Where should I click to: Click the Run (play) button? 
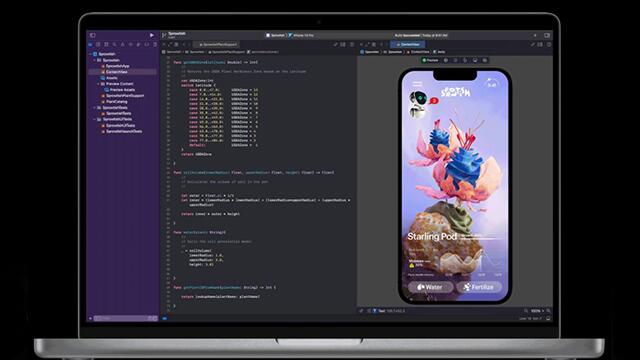click(152, 36)
